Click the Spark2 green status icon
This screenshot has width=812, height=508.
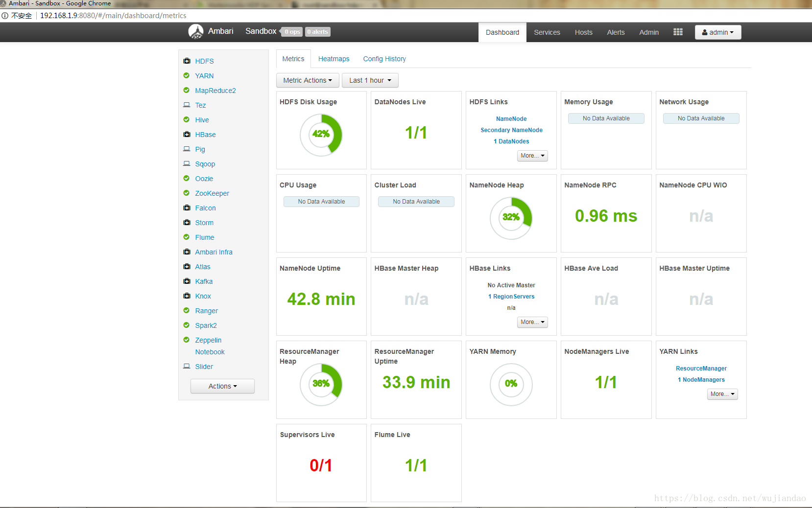click(187, 325)
